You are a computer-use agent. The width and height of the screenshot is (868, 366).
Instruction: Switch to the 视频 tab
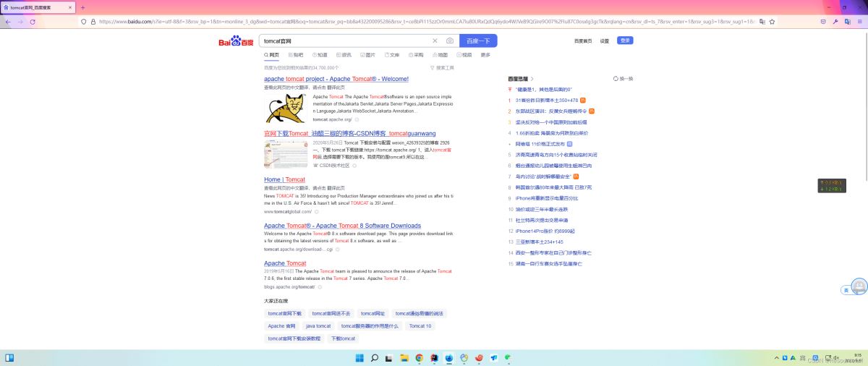coord(463,55)
